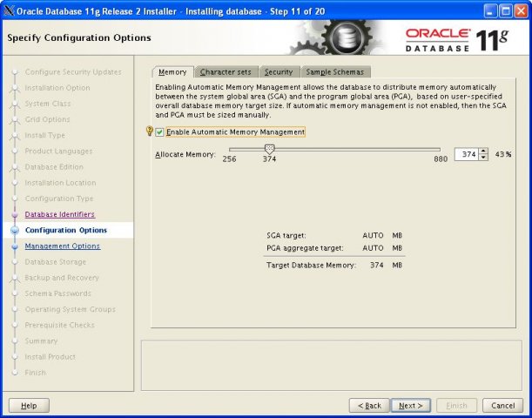
Task: Click the Configure Security Updates step label
Action: point(73,72)
